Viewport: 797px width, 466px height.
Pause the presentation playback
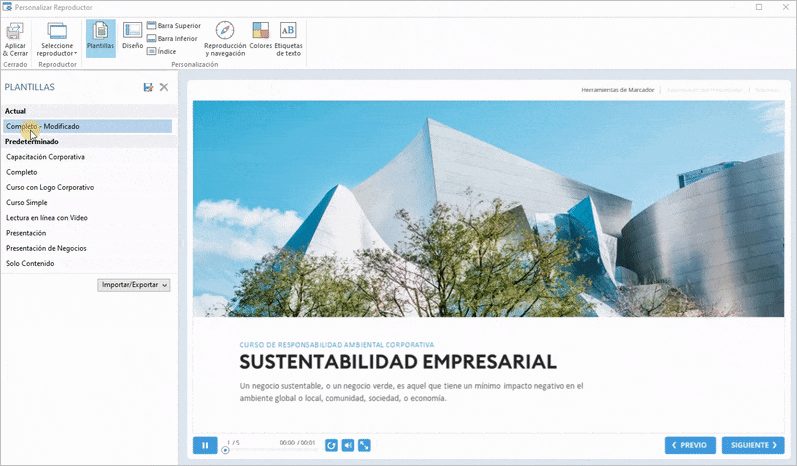(205, 445)
